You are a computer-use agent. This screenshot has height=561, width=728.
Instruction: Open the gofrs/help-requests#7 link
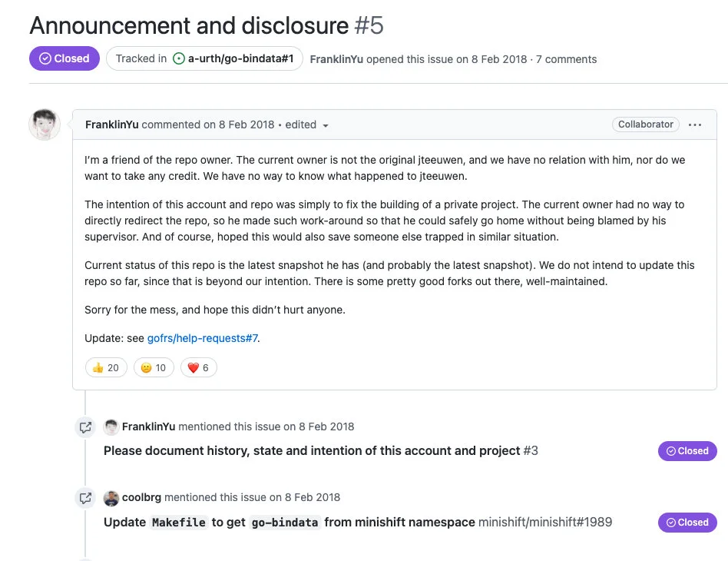point(203,338)
